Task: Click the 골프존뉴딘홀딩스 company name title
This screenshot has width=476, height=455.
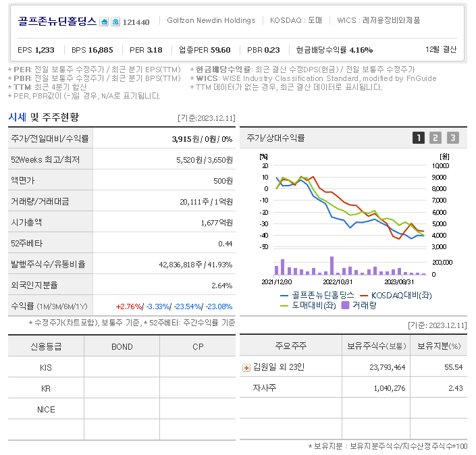Action: click(57, 21)
